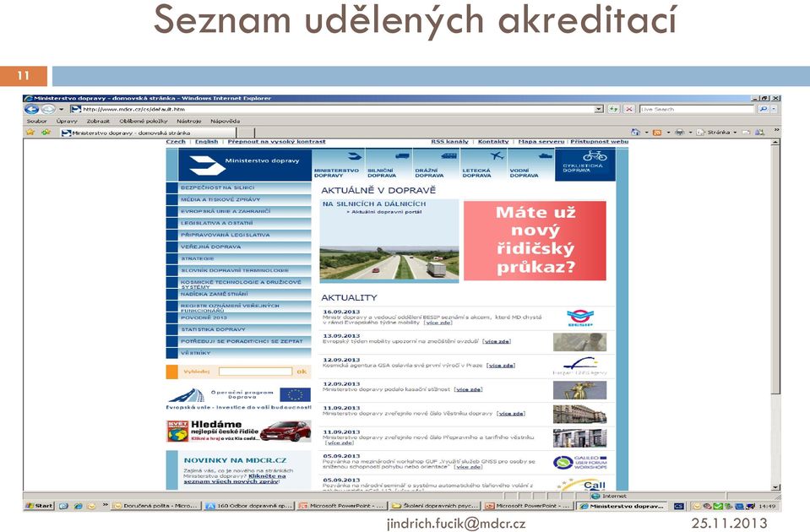Open the Stránka page menu

(716, 133)
